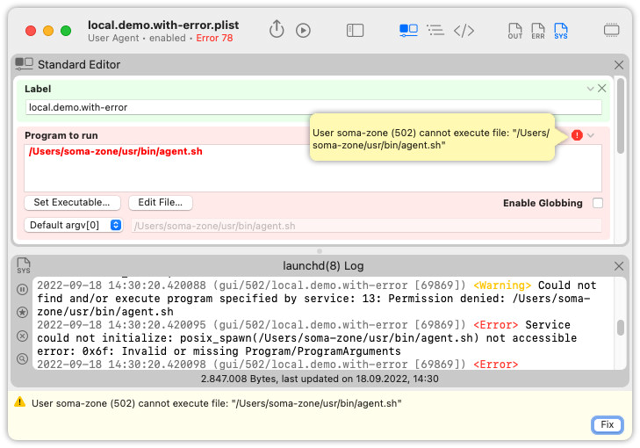Toggle the sidebar panel icon

[x=355, y=31]
